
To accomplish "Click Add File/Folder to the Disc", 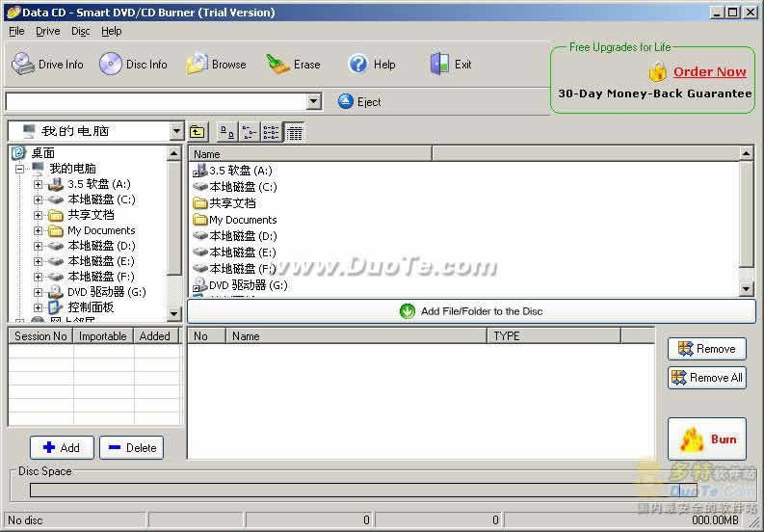I will [471, 311].
